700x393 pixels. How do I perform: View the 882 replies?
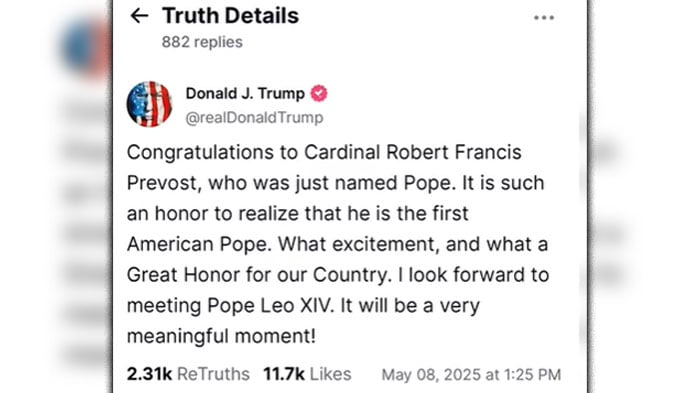click(x=202, y=42)
